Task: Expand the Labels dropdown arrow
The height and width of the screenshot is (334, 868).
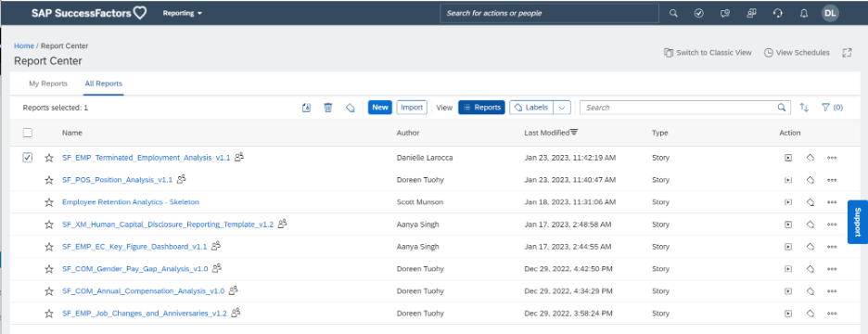Action: 562,108
